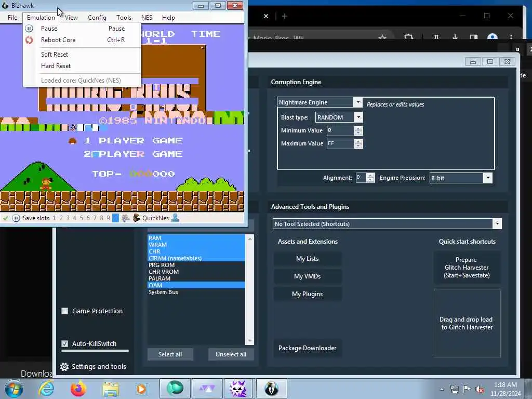Switch to green round app in taskbar
The image size is (532, 399).
tap(175, 389)
